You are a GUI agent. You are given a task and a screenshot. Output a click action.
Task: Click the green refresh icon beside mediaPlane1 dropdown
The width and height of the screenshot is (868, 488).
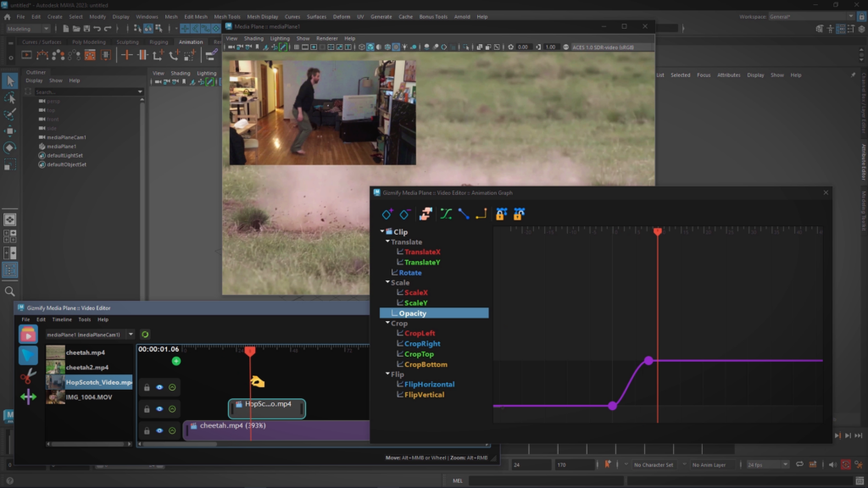[145, 334]
